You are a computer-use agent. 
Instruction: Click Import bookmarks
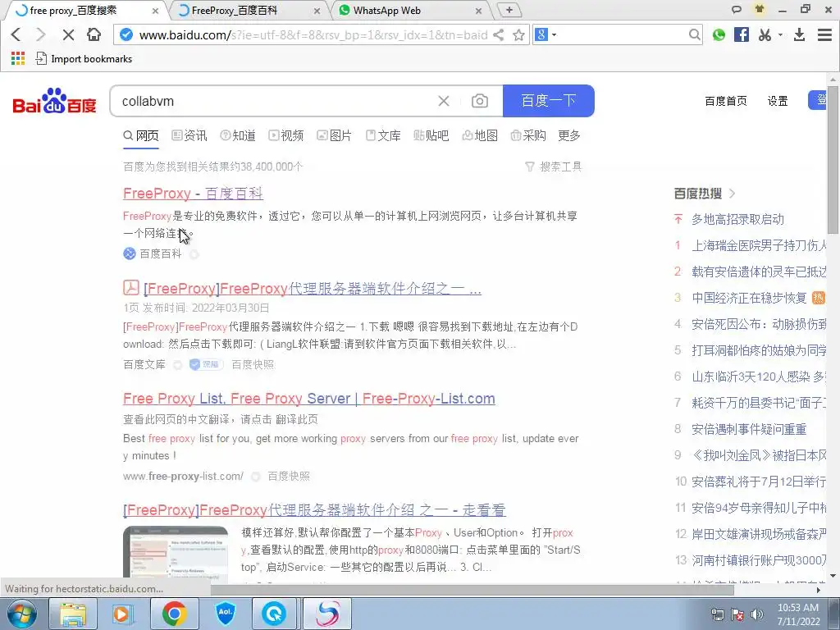click(x=84, y=59)
